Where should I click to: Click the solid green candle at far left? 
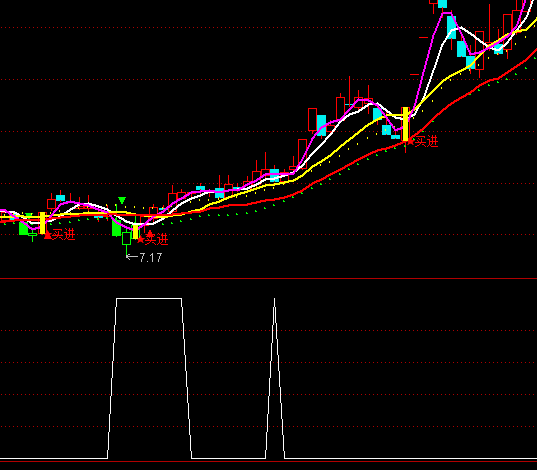pos(24,227)
